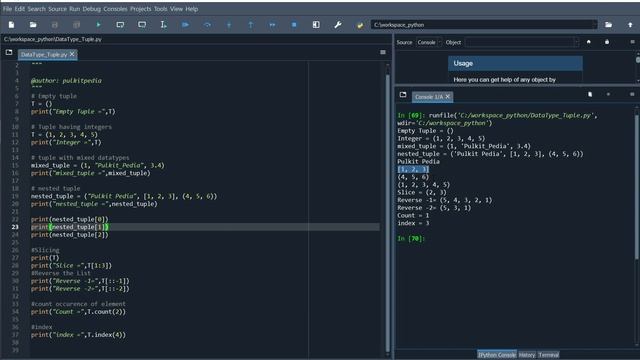Viewport: 640px width, 360px height.
Task: Click the In [70]: console prompt
Action: (411, 238)
